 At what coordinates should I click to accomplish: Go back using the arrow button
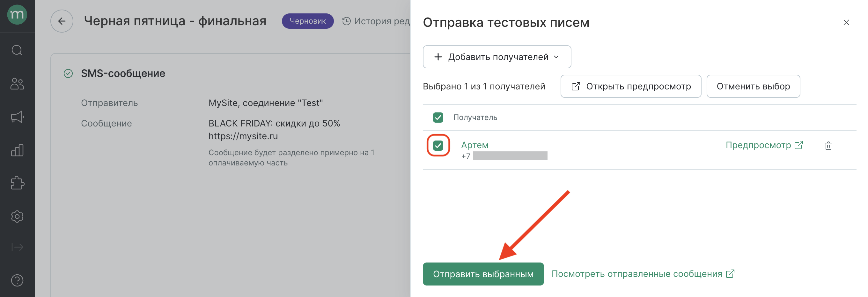62,21
